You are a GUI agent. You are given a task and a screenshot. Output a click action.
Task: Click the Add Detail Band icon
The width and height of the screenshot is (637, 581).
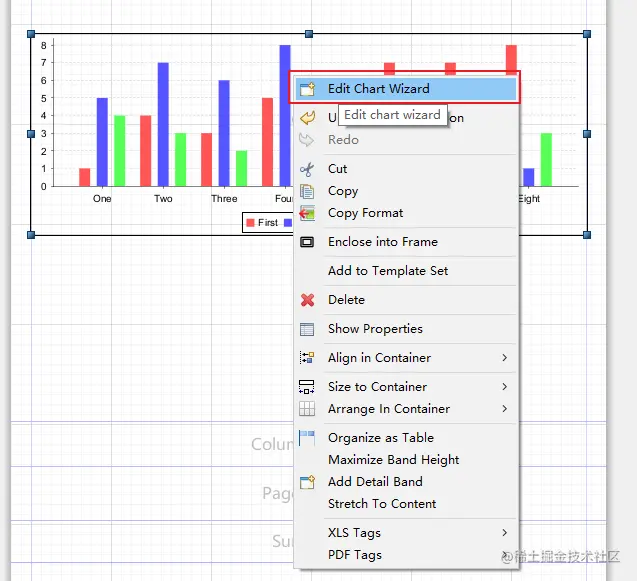[307, 482]
